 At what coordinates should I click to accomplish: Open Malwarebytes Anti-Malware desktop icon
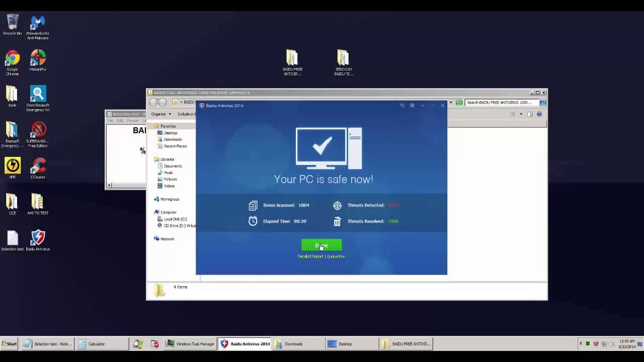coord(38,28)
